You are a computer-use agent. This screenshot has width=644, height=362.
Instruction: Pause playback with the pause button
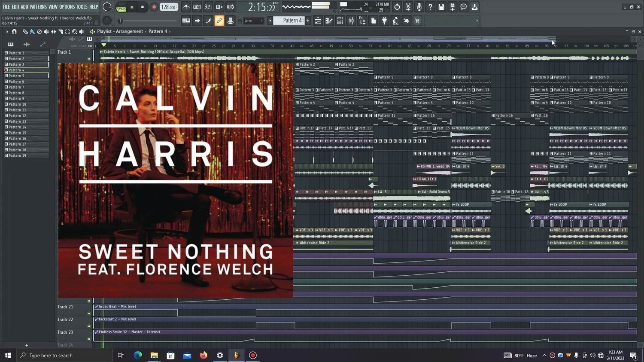132,7
